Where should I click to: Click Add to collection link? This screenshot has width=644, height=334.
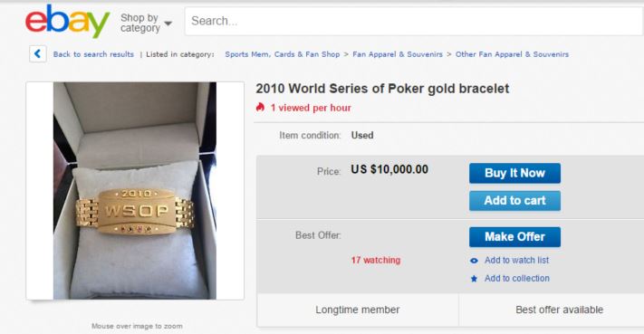pyautogui.click(x=516, y=278)
